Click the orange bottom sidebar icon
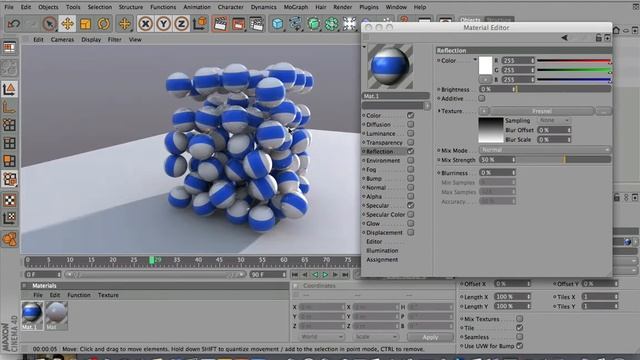Screen dimensions: 640x360 pyautogui.click(x=9, y=239)
